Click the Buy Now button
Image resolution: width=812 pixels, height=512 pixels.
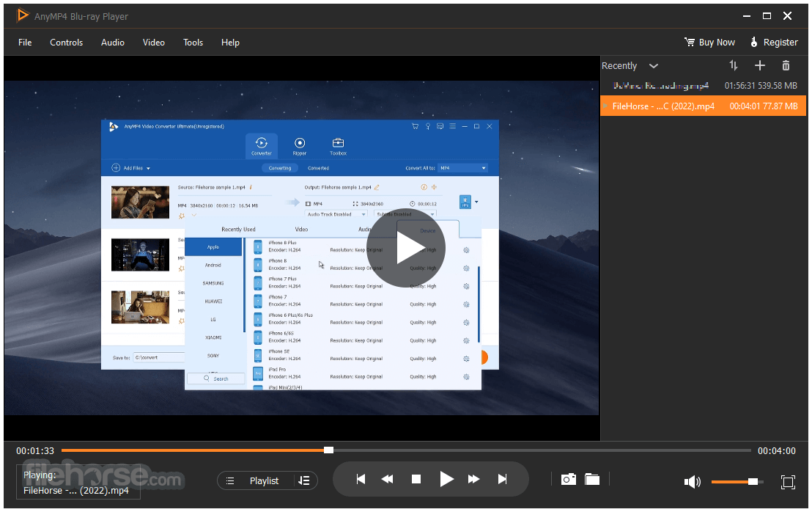click(709, 43)
